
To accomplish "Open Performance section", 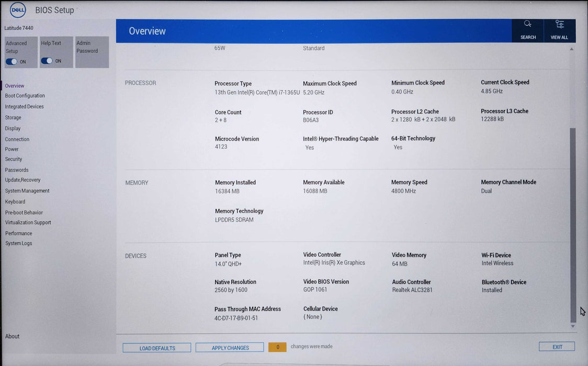I will pos(19,233).
